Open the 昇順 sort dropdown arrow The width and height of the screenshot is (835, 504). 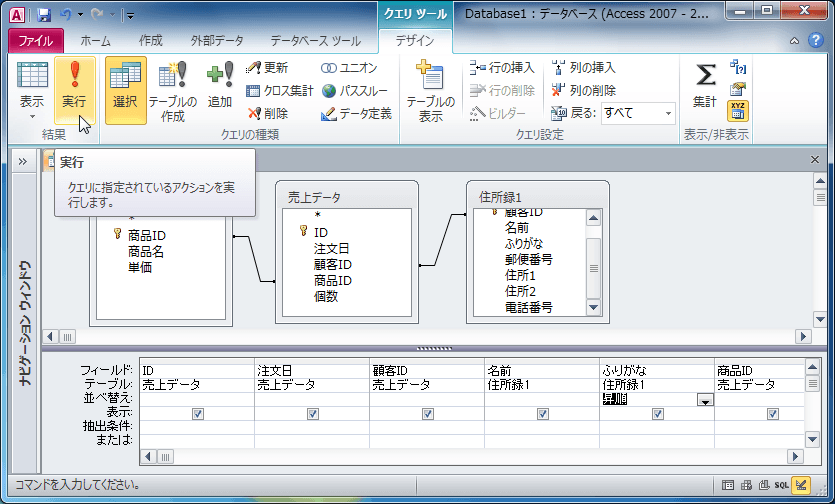tap(705, 400)
